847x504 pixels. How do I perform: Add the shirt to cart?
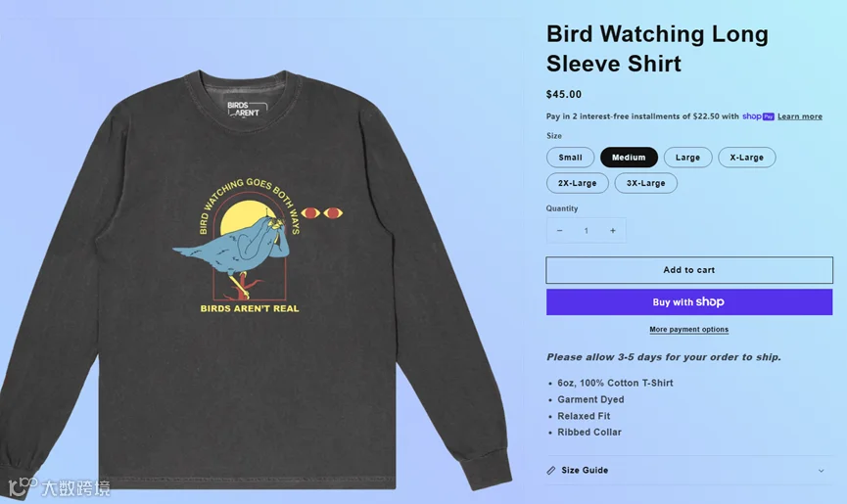tap(689, 270)
